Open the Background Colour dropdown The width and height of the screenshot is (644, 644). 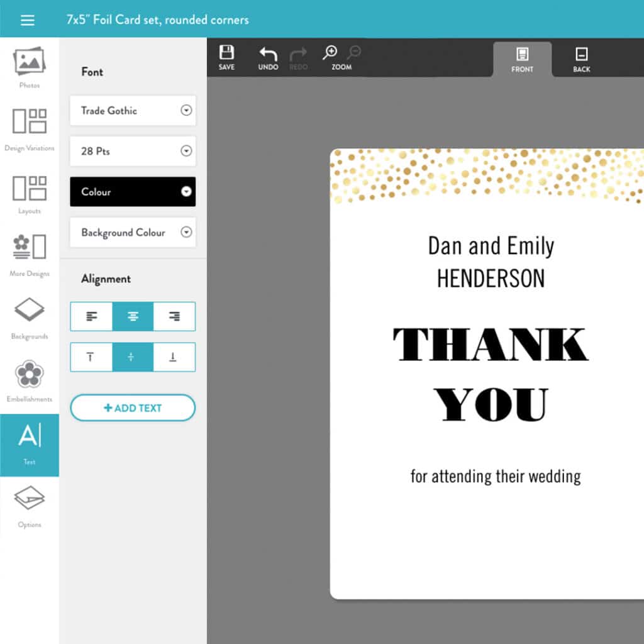point(133,232)
